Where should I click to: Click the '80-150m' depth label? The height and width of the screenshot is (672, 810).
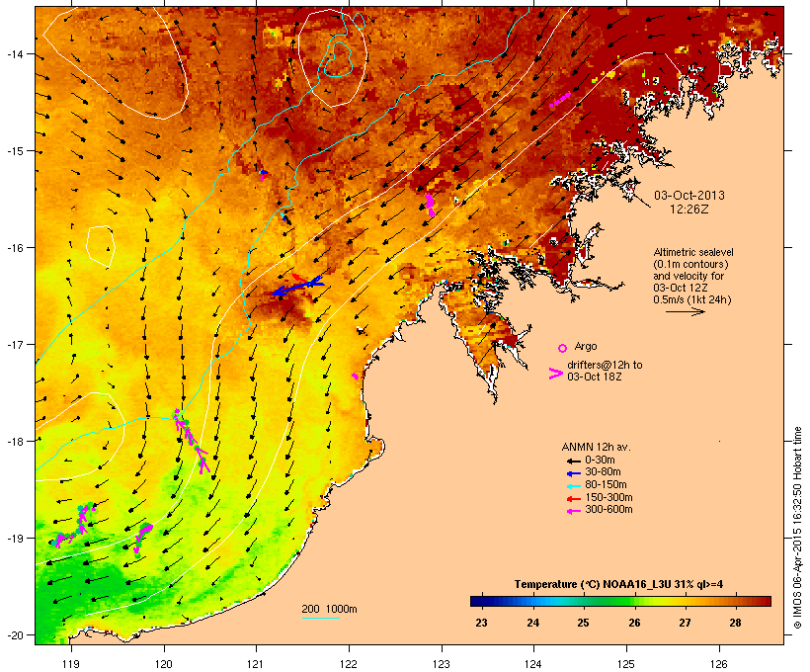[606, 485]
